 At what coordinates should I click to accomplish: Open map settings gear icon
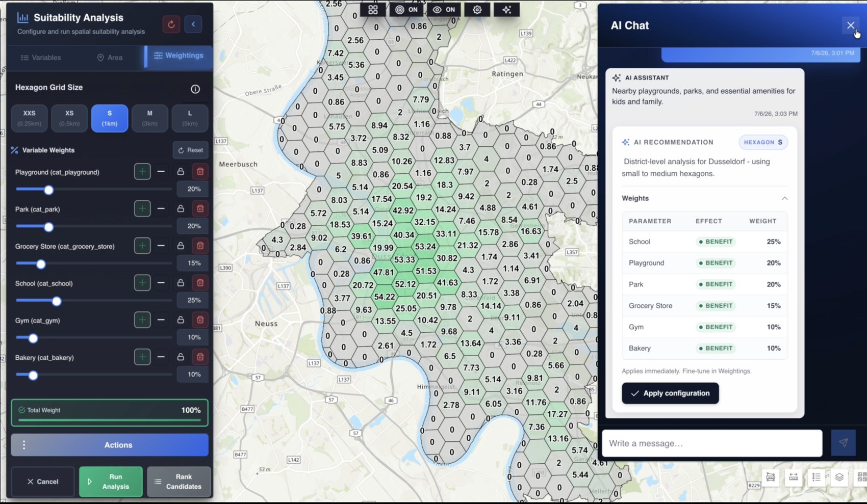click(477, 10)
